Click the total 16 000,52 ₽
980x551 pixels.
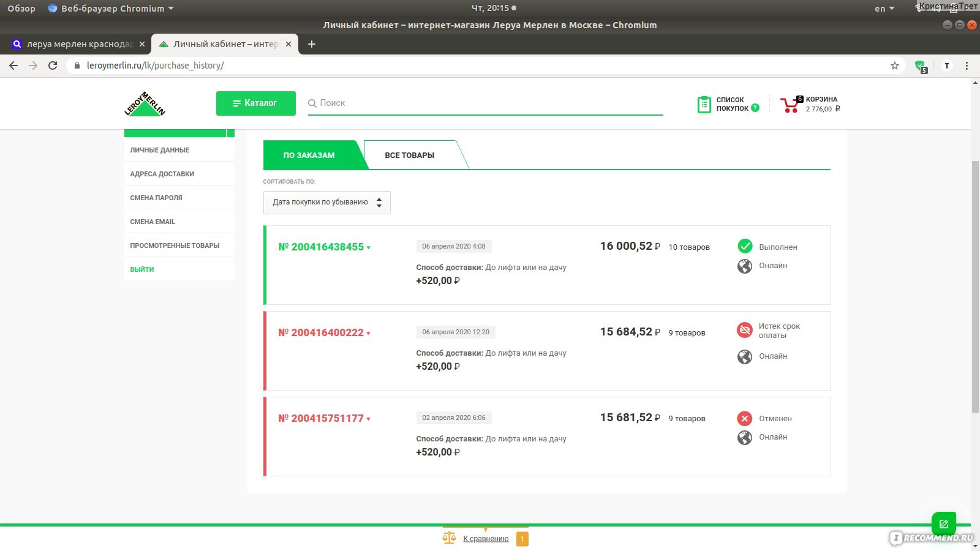click(x=630, y=246)
